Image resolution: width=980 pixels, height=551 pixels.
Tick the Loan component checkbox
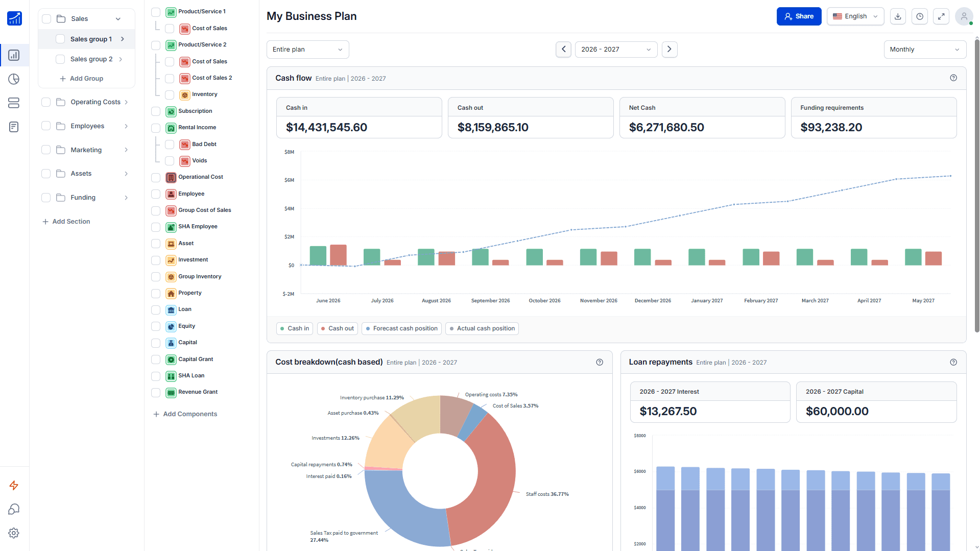(156, 309)
